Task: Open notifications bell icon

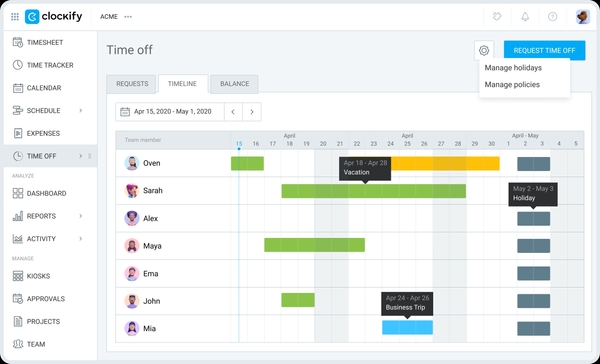Action: [525, 16]
